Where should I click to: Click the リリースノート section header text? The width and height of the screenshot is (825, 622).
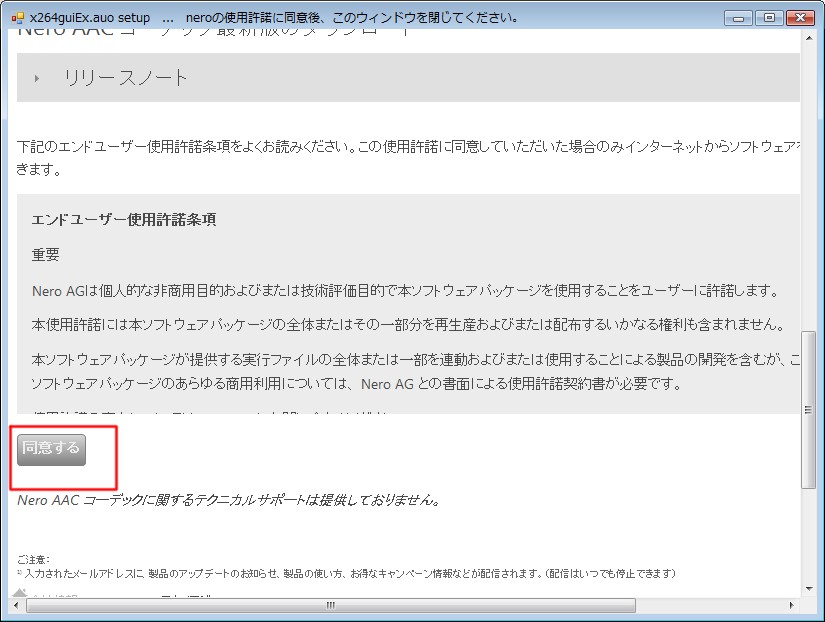pyautogui.click(x=126, y=78)
